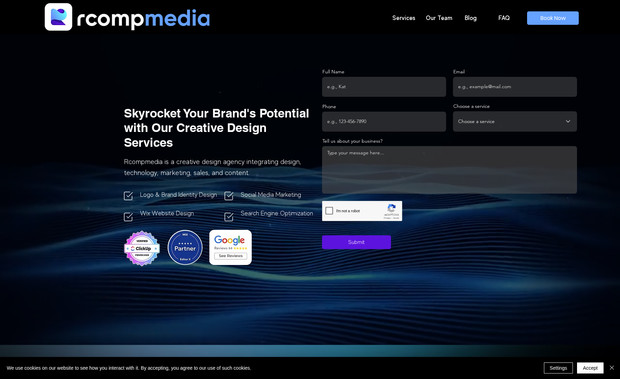Click the Wix Website Design text
The image size is (620, 379).
167,213
